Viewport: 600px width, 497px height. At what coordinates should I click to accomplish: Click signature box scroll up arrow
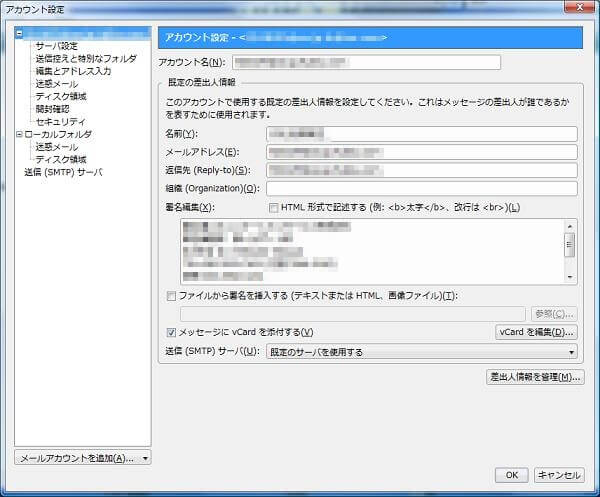(x=570, y=227)
